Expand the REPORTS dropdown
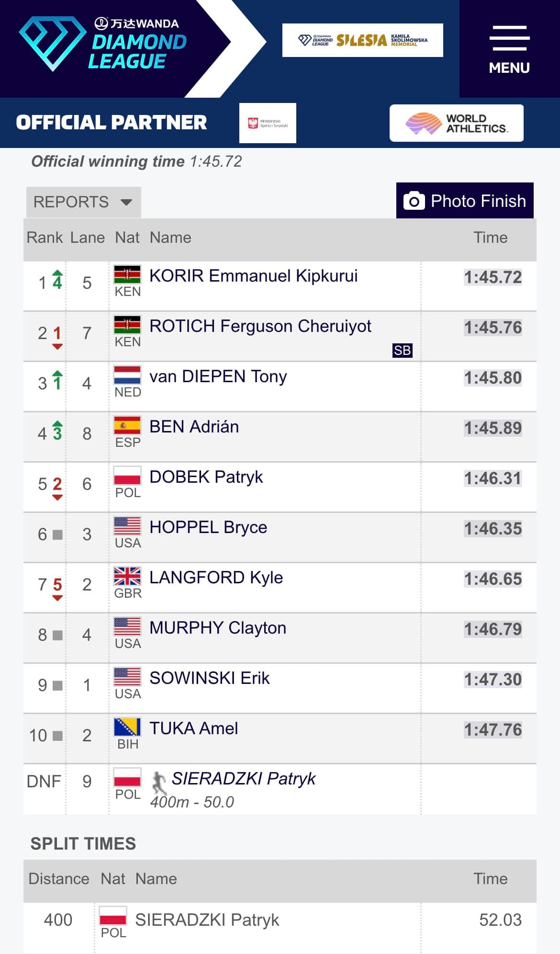 coord(83,202)
